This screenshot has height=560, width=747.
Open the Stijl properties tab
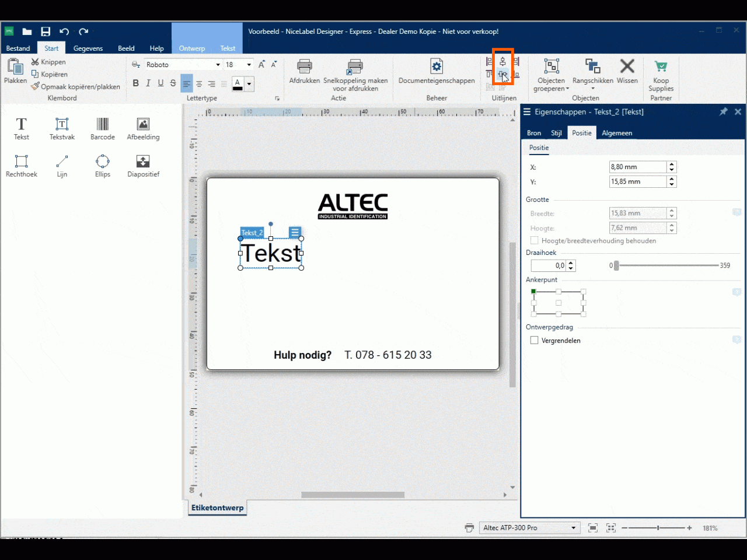[x=556, y=133]
